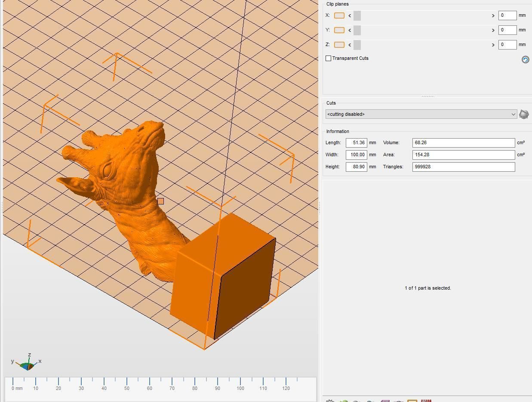
Task: Click the panel splitter grip above Cuts
Action: point(427,96)
